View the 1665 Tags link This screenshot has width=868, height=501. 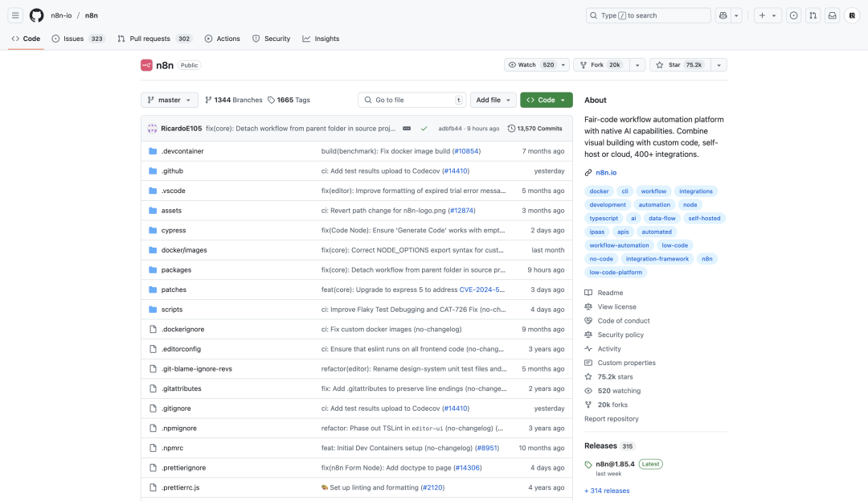coord(289,101)
